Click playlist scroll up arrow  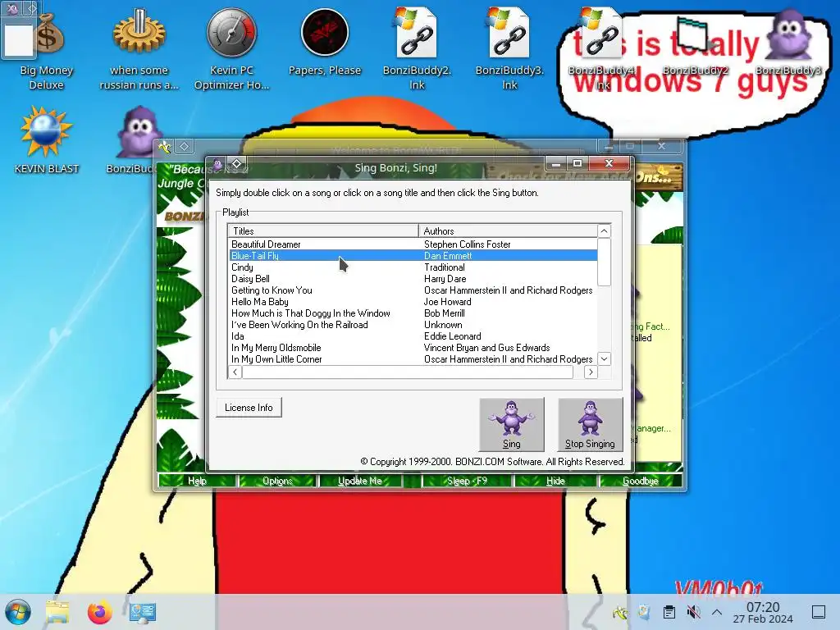click(605, 231)
